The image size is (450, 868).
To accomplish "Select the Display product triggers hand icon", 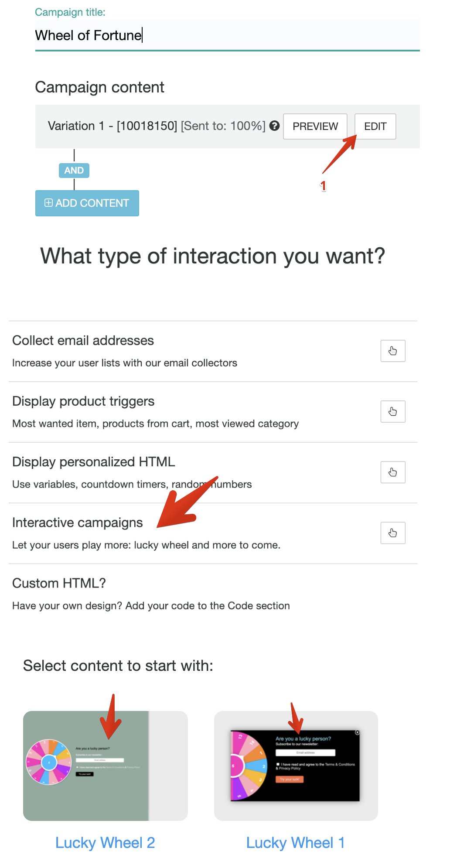I will coord(393,411).
